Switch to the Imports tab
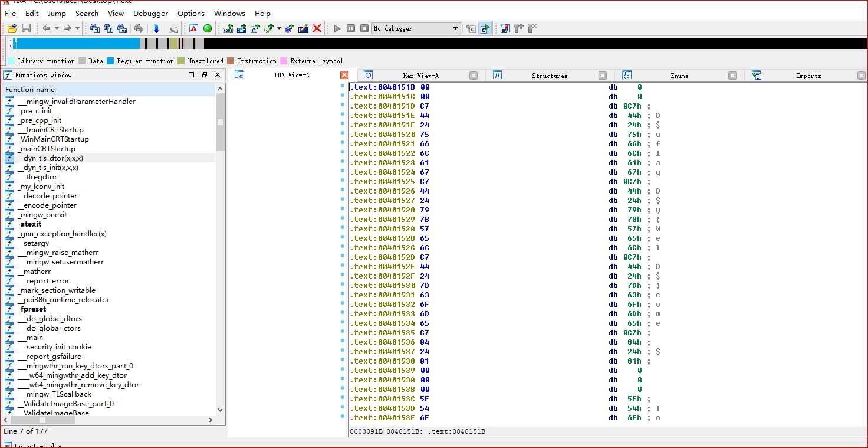 click(808, 76)
